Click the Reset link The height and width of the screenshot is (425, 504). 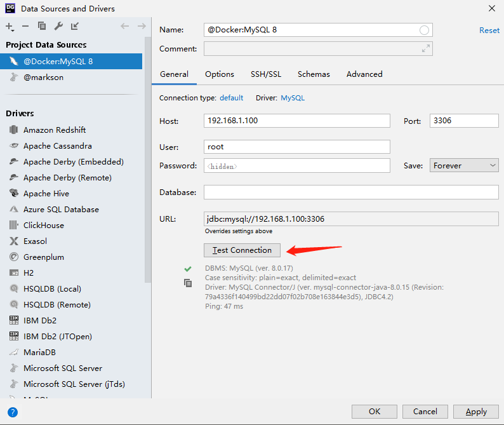click(489, 30)
